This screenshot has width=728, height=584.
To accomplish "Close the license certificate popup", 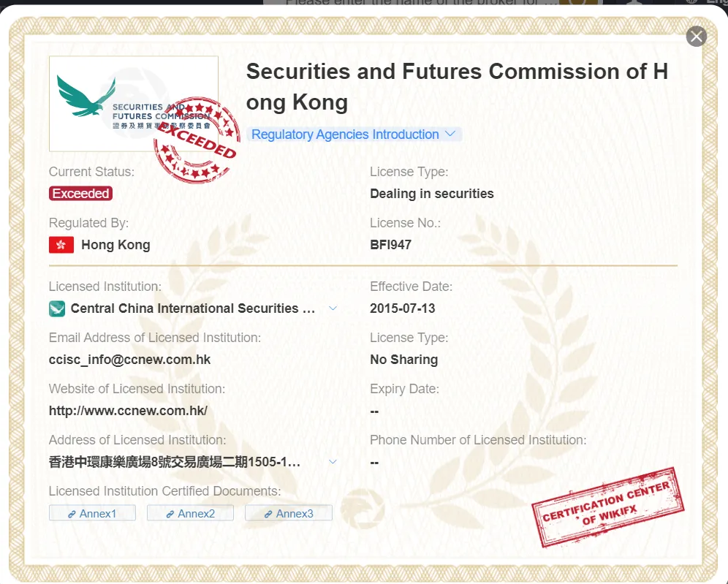I will click(x=696, y=37).
